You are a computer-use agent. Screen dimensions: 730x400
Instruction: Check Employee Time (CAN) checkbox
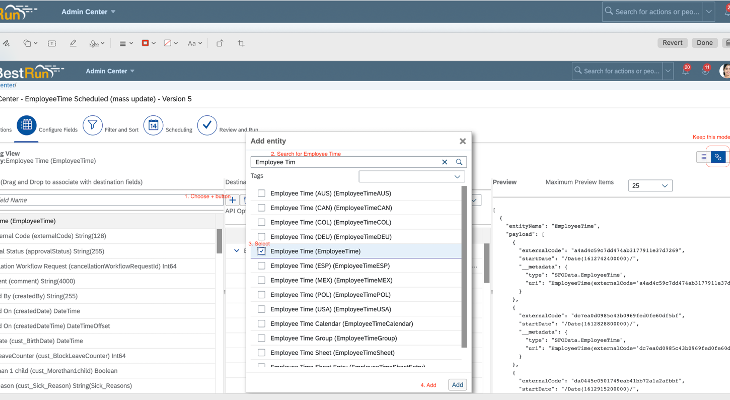coord(261,208)
